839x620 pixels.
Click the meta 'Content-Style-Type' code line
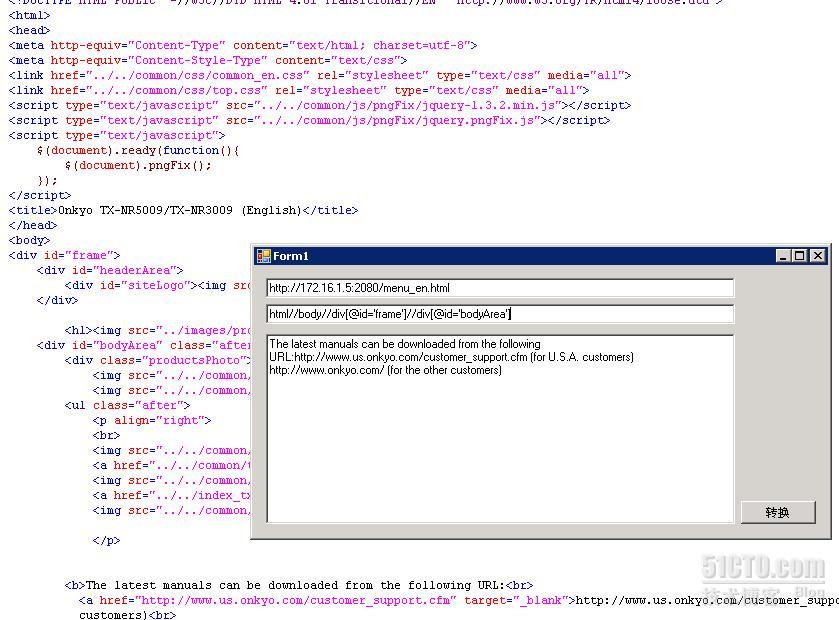point(208,60)
